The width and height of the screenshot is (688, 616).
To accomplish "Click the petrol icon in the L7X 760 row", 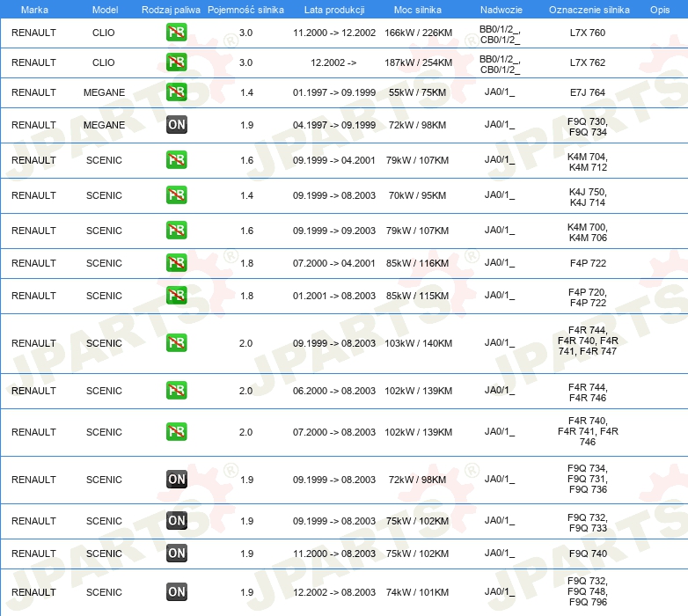I will coord(176,33).
